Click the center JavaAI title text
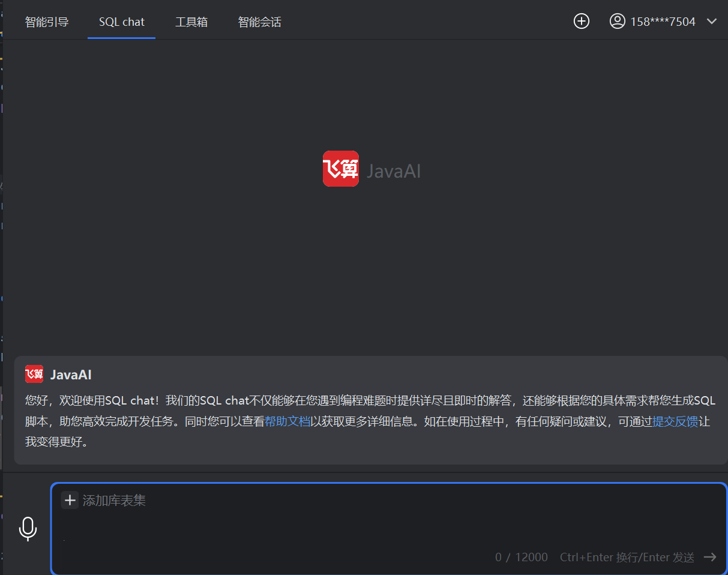This screenshot has height=575, width=728. (x=394, y=171)
